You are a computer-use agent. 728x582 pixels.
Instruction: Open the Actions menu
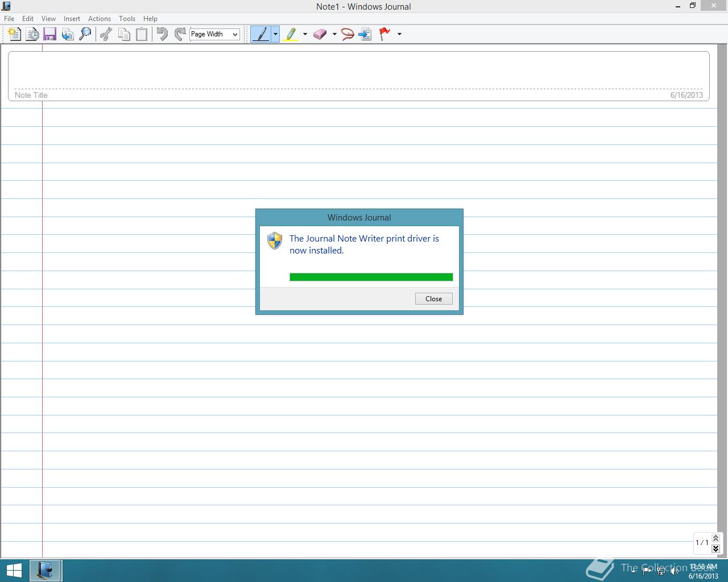100,19
